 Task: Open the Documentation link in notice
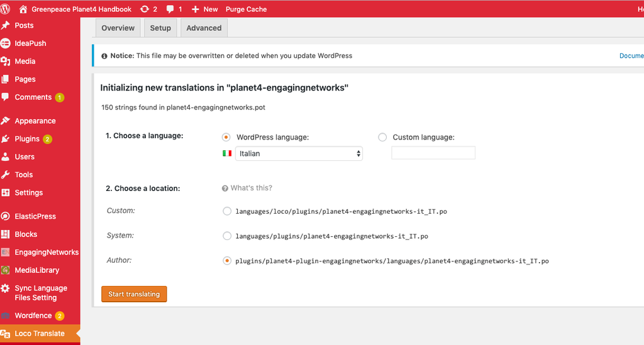coord(631,56)
